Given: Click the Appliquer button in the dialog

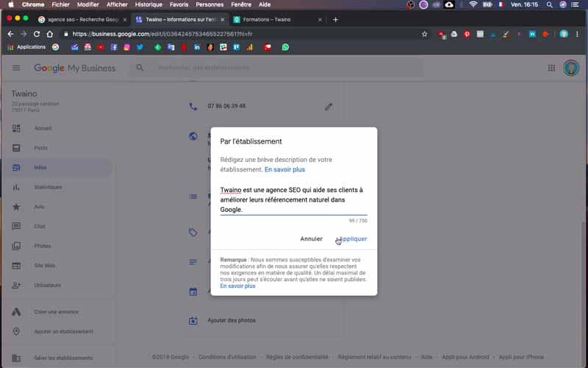Looking at the screenshot, I should click(353, 238).
